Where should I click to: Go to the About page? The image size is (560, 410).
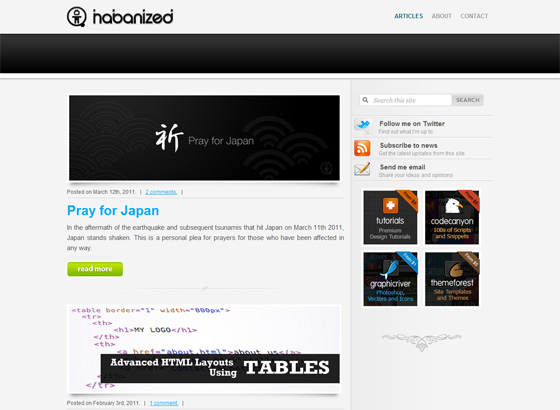441,16
